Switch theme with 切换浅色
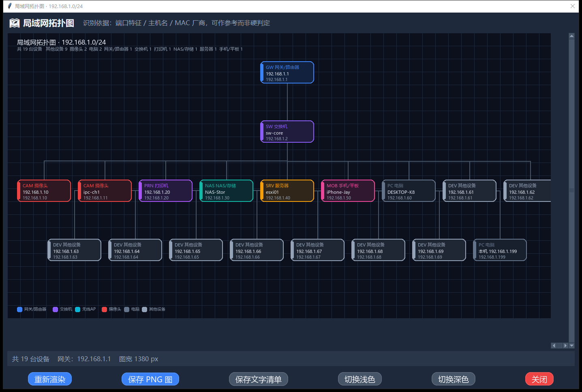 360,379
